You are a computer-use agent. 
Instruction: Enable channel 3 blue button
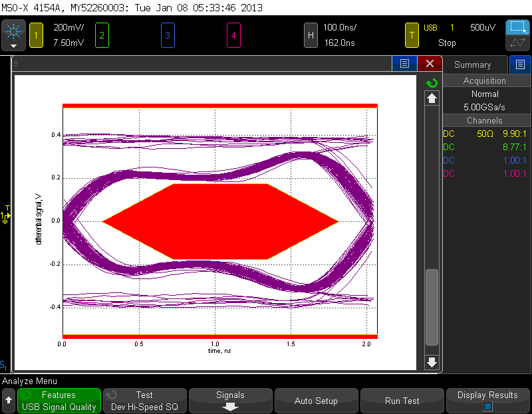coord(168,35)
